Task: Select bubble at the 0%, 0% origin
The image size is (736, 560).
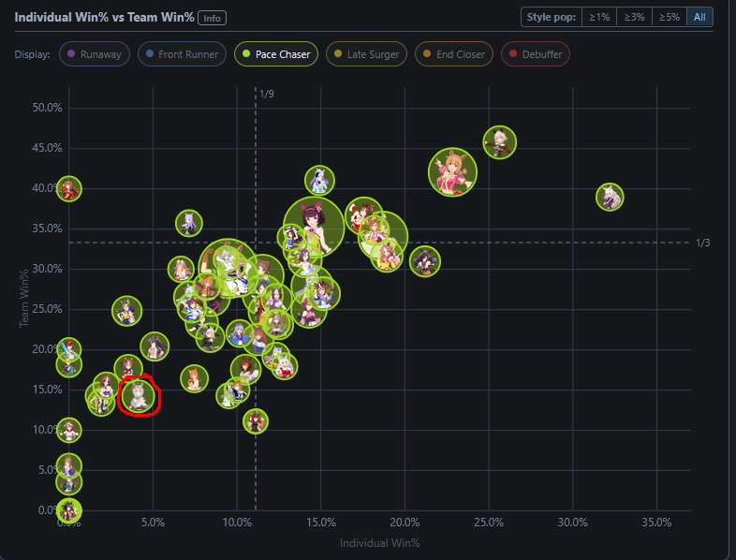Action: (x=69, y=510)
